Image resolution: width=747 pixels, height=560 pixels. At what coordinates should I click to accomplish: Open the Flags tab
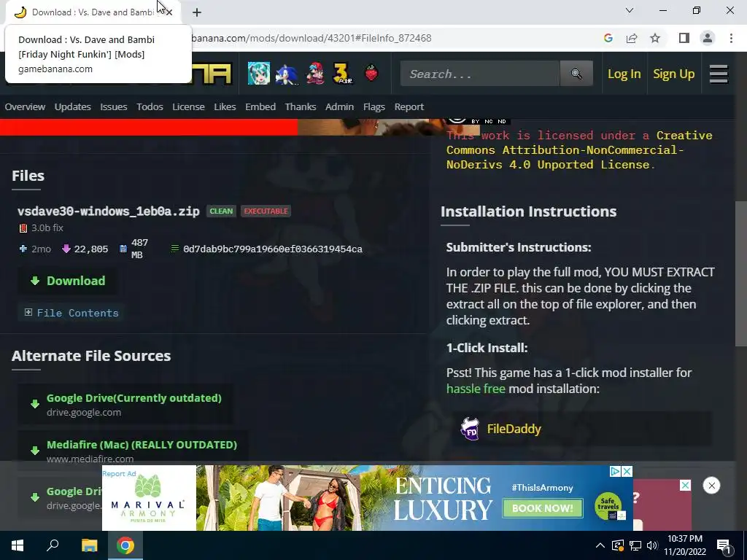(x=373, y=106)
